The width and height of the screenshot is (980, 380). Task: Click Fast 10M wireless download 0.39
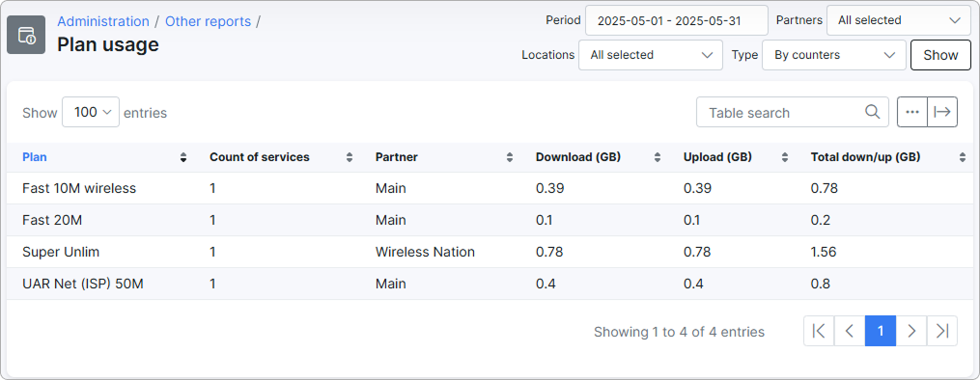click(x=550, y=188)
